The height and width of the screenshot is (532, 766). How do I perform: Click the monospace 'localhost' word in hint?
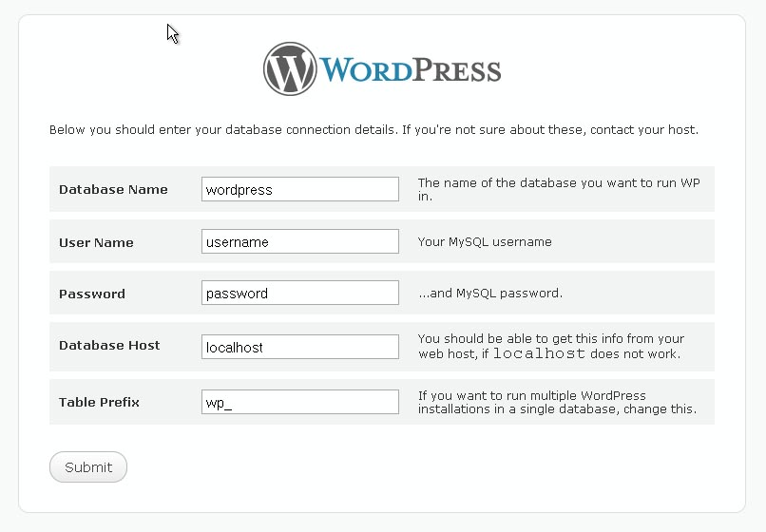point(539,354)
